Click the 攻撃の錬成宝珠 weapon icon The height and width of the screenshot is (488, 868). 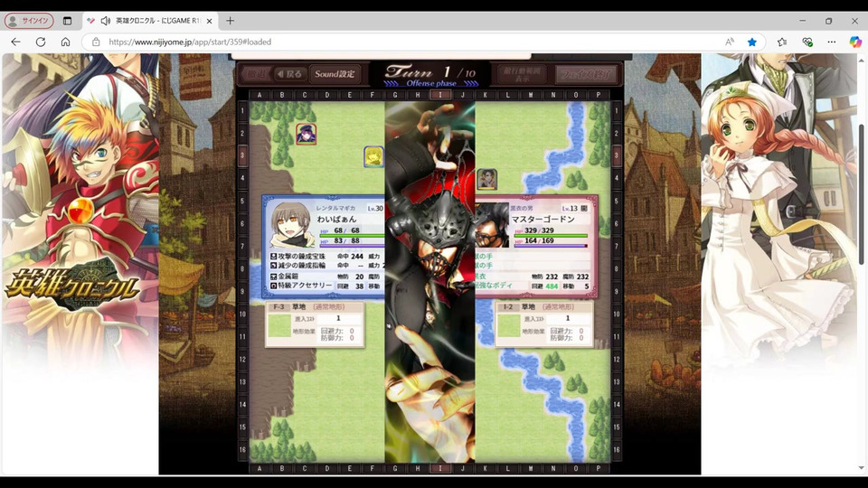(273, 257)
